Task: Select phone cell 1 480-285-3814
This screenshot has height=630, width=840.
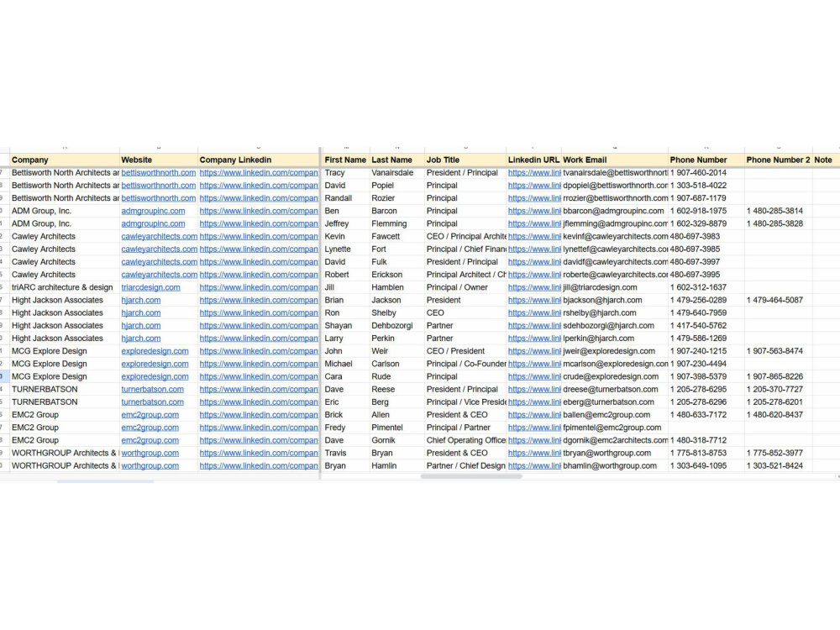Action: (x=779, y=211)
